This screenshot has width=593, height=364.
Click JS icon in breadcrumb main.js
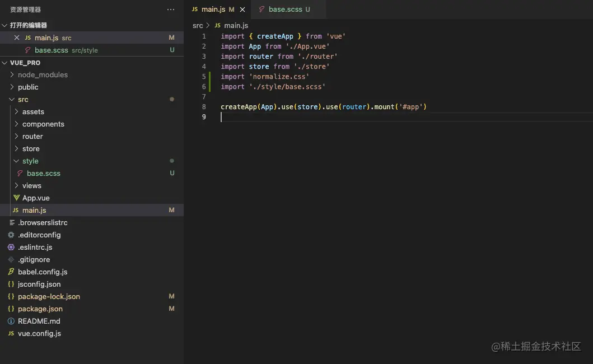pyautogui.click(x=217, y=25)
